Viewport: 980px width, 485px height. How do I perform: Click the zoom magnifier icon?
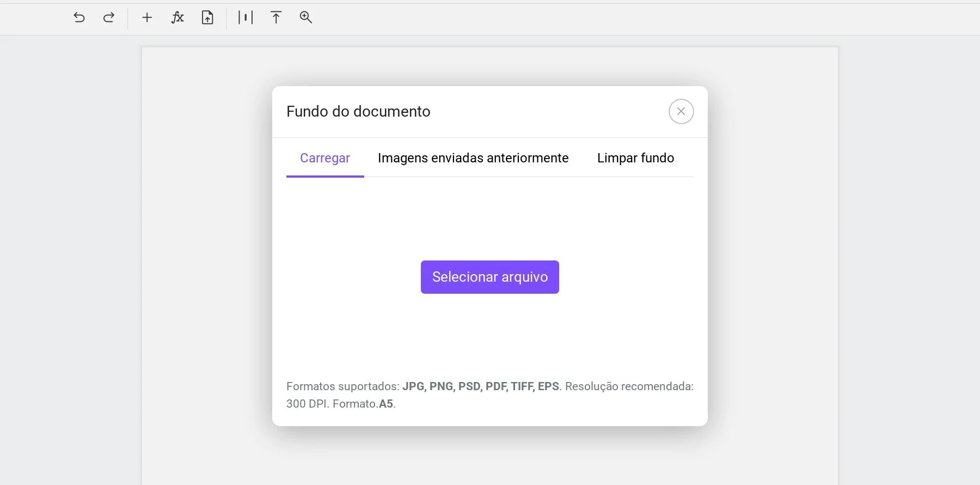pyautogui.click(x=306, y=17)
